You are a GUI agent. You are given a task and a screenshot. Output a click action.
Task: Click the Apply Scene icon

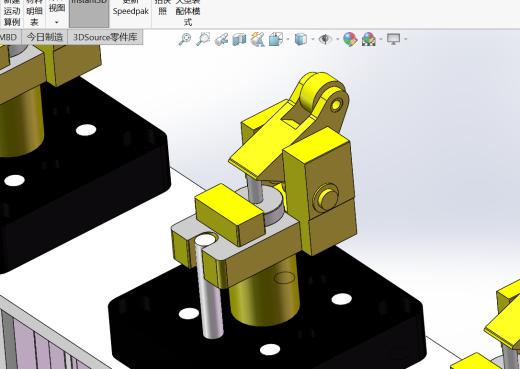tap(369, 39)
